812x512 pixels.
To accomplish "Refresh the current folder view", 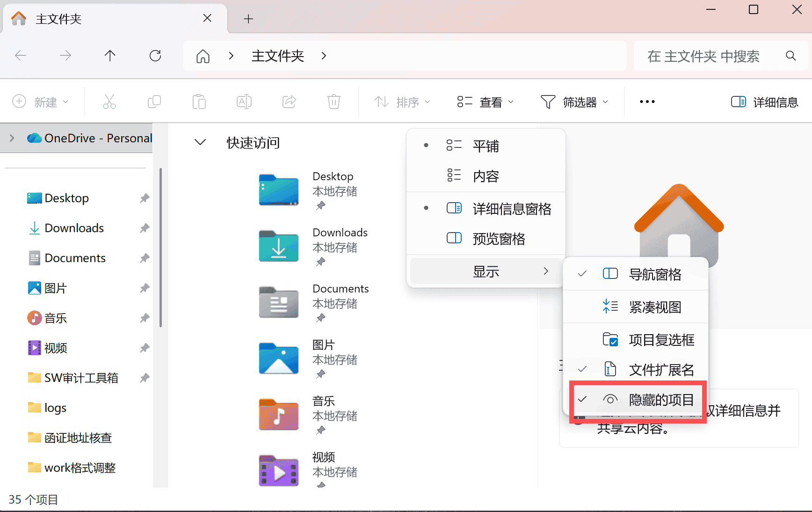I will click(x=155, y=56).
